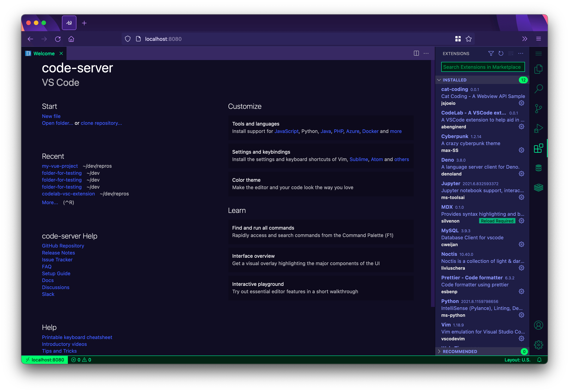Click settings gear for Python extension
Image resolution: width=569 pixels, height=392 pixels.
(x=522, y=315)
